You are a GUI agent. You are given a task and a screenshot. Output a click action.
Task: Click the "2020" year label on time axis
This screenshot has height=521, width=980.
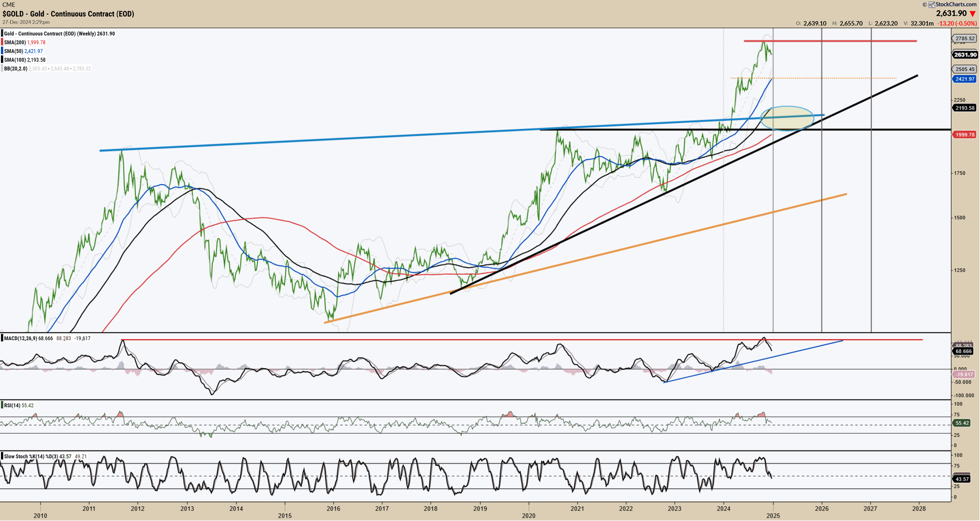(529, 516)
